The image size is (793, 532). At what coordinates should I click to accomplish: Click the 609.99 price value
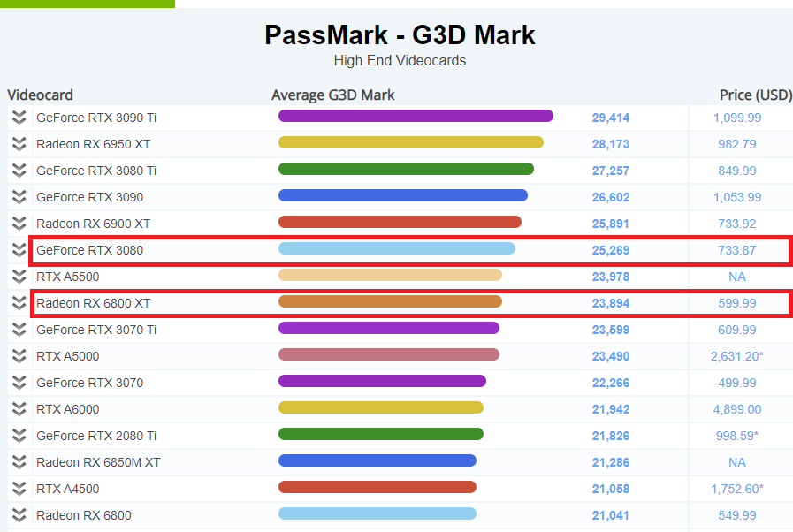[737, 330]
